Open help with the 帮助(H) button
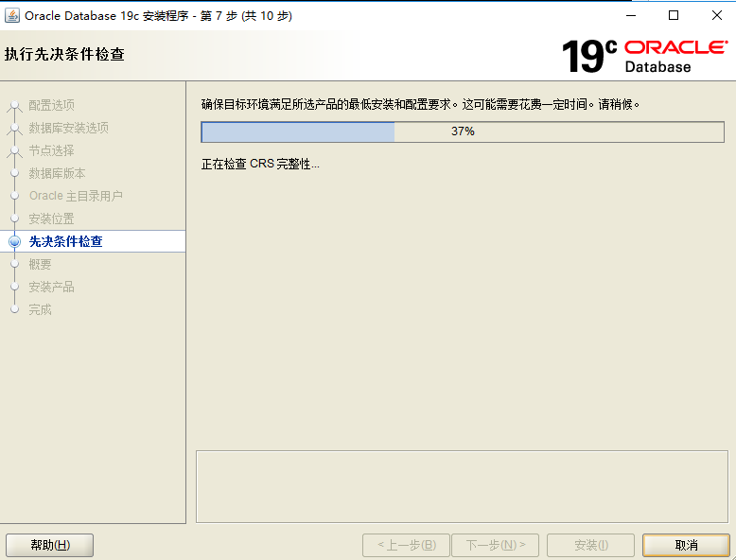The image size is (736, 560). (x=49, y=545)
